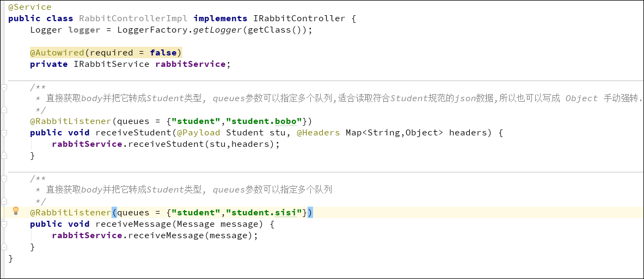Collapse the first Javadoc comment fold marker

click(x=4, y=87)
